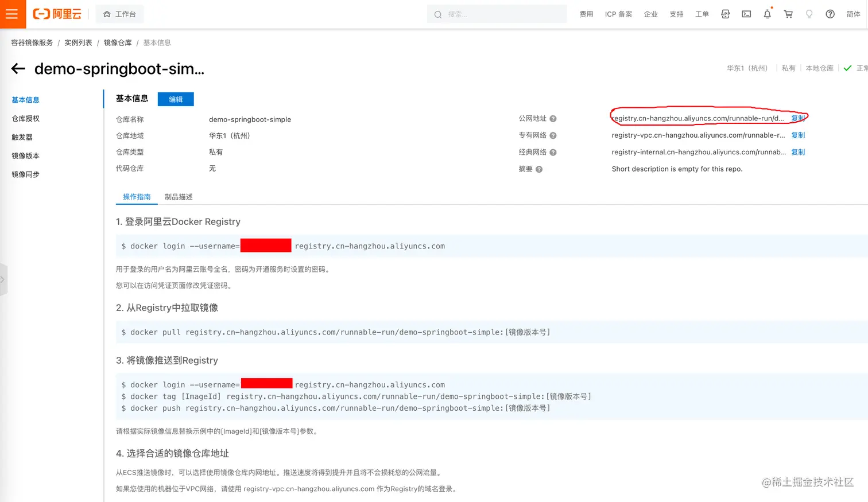The height and width of the screenshot is (502, 868).
Task: Select 基本信息 in the sidebar
Action: pyautogui.click(x=26, y=100)
